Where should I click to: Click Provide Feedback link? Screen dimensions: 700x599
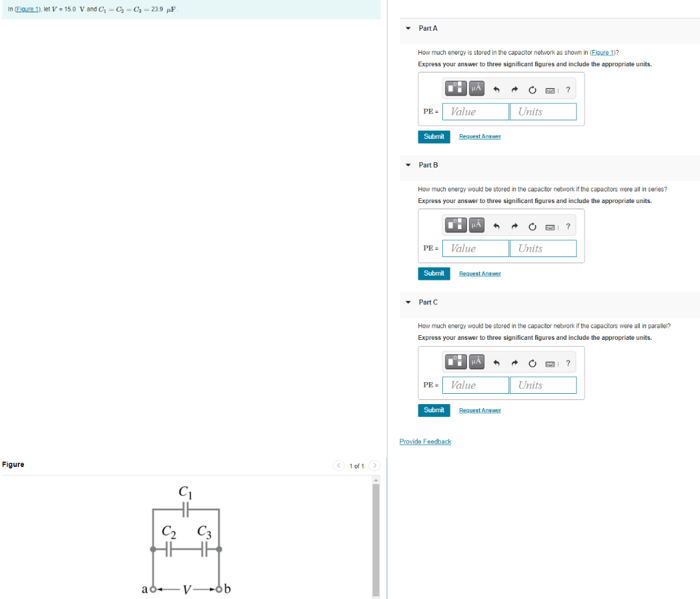[x=425, y=441]
